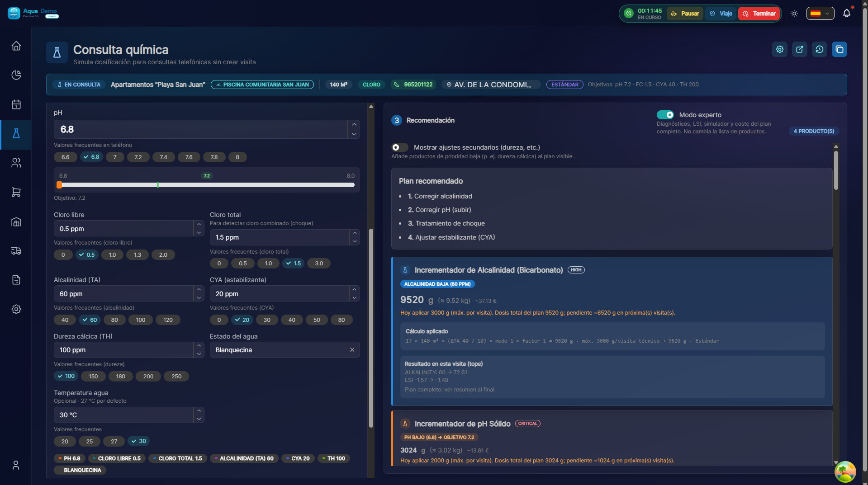Click the ESTÁNDAR profile badge
Screen dimensions: 868x485
[x=565, y=85]
